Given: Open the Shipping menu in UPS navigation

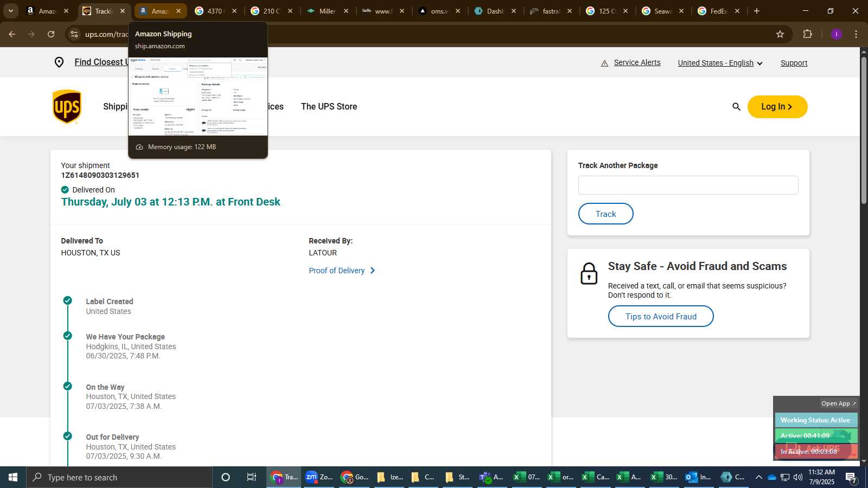Looking at the screenshot, I should (116, 106).
